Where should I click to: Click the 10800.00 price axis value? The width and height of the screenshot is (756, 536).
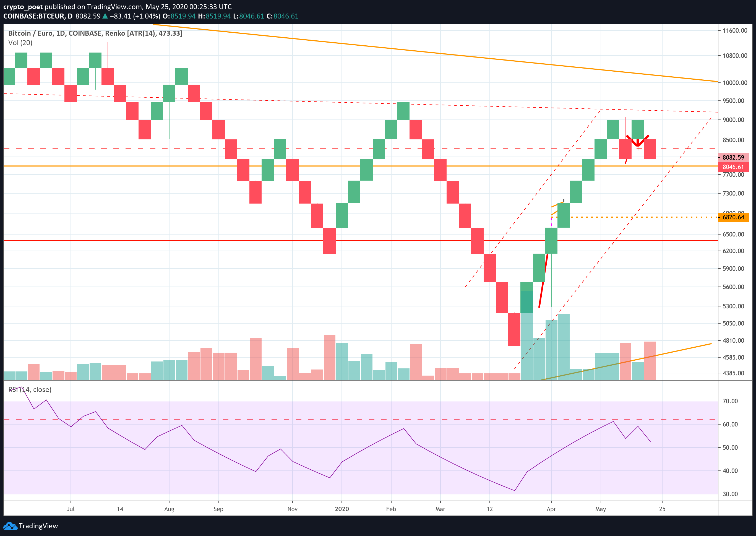point(735,55)
